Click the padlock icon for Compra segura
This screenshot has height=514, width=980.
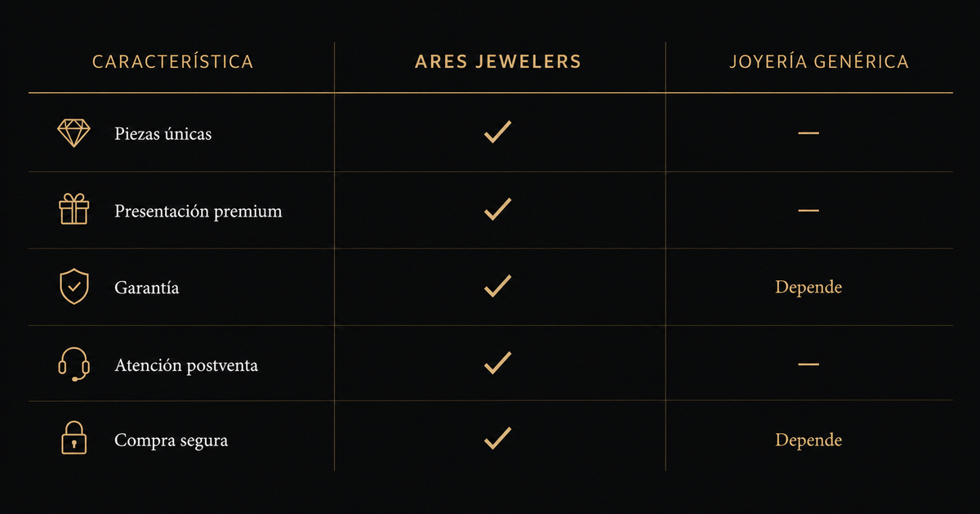73,439
